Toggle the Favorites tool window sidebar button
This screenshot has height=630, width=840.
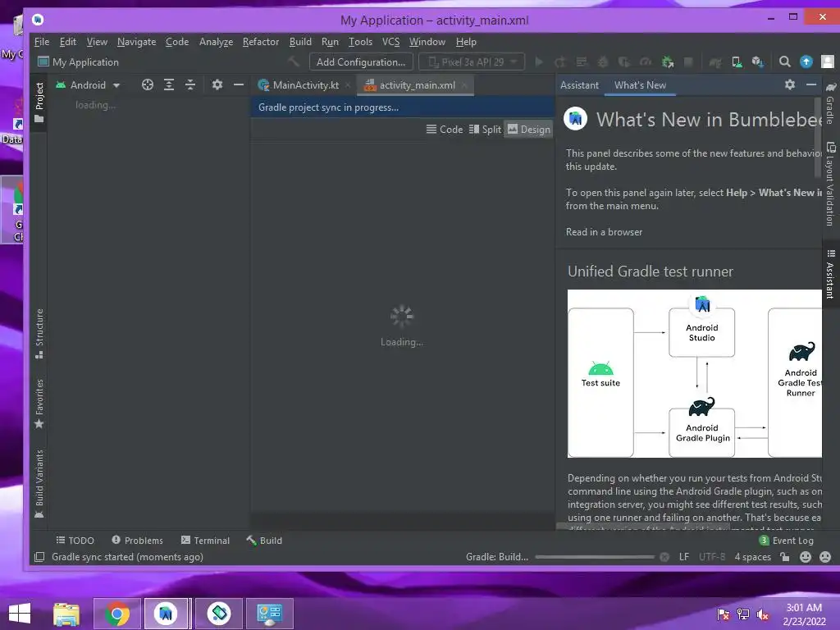(x=39, y=404)
